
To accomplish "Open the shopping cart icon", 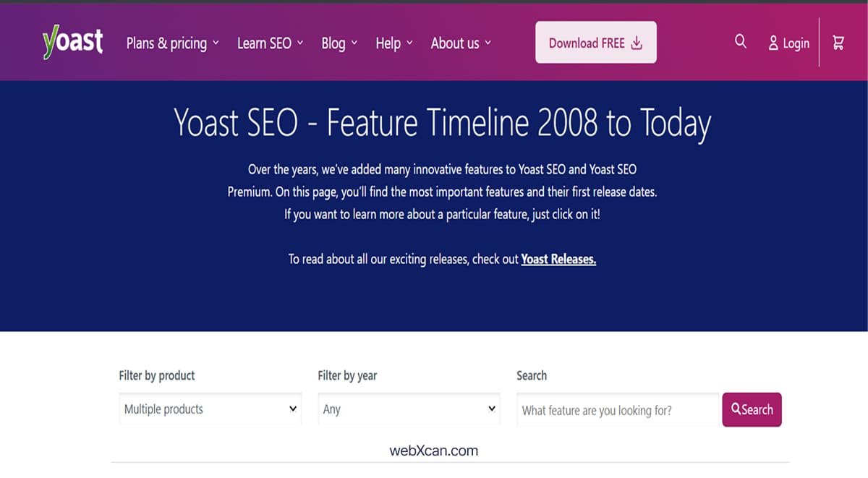I will pos(838,43).
